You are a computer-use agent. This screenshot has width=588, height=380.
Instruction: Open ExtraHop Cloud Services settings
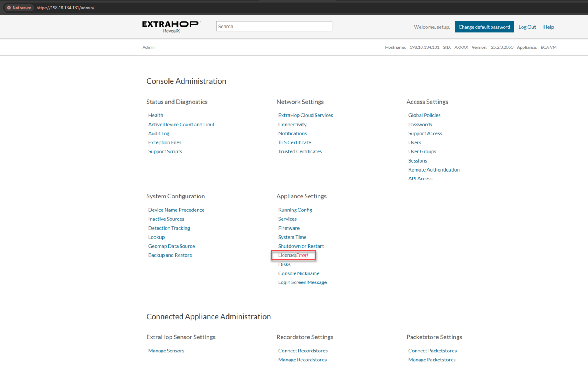pos(306,115)
